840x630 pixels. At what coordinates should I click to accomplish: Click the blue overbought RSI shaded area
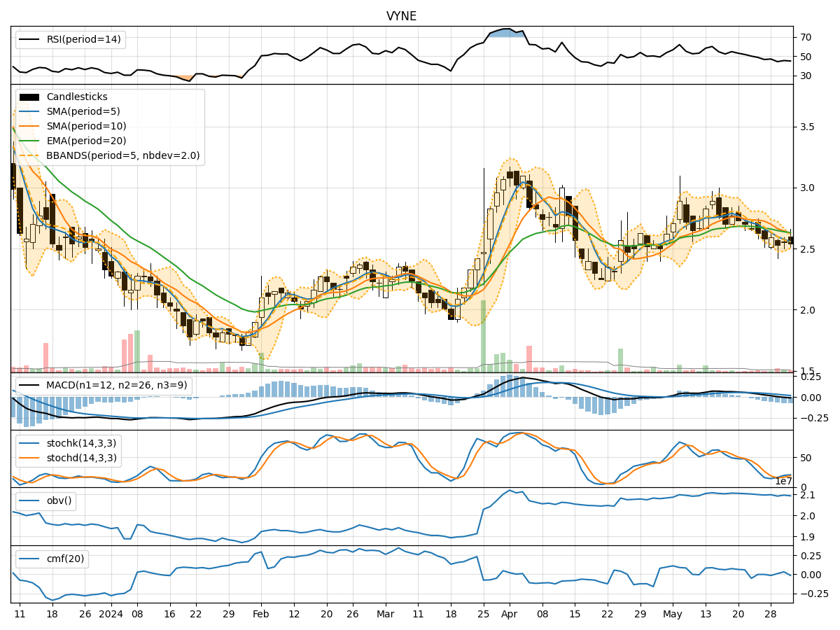pyautogui.click(x=505, y=33)
